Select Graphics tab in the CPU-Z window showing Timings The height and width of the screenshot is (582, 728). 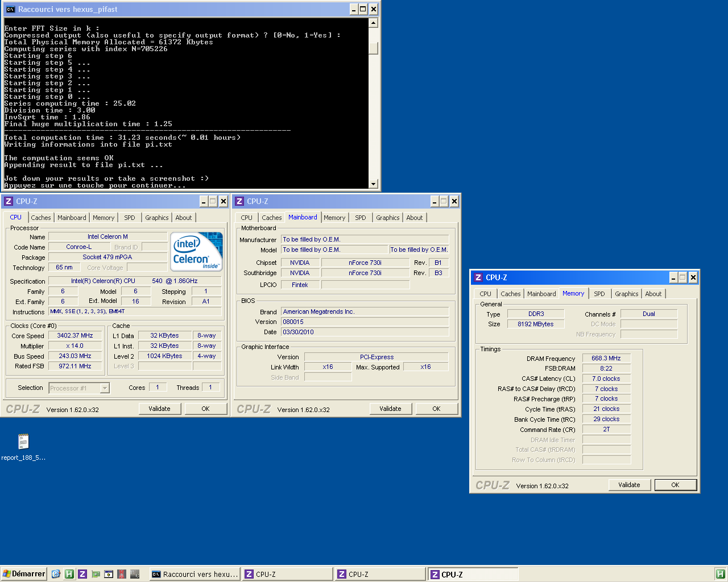627,294
